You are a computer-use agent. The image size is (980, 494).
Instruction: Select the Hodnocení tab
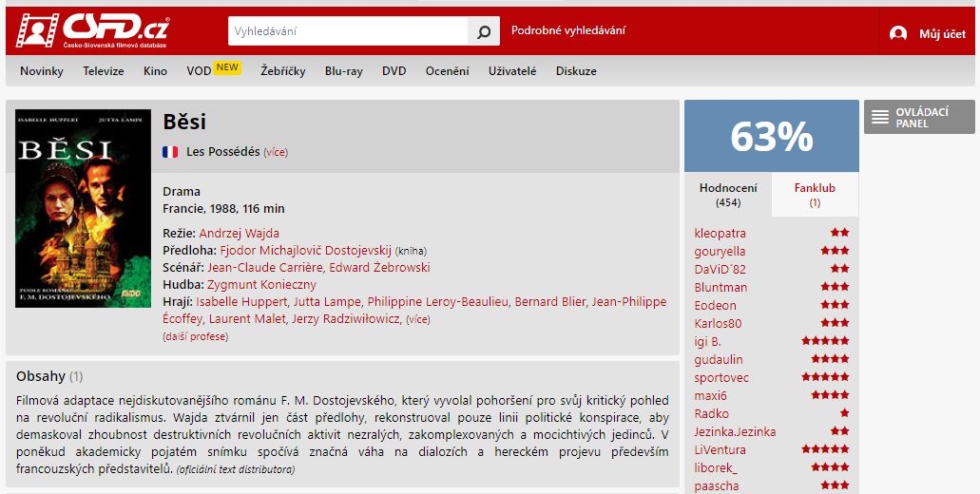(728, 195)
